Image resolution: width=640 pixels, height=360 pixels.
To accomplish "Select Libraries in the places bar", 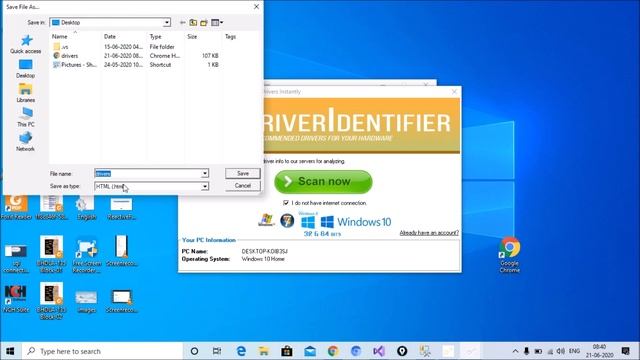I will coord(26,93).
